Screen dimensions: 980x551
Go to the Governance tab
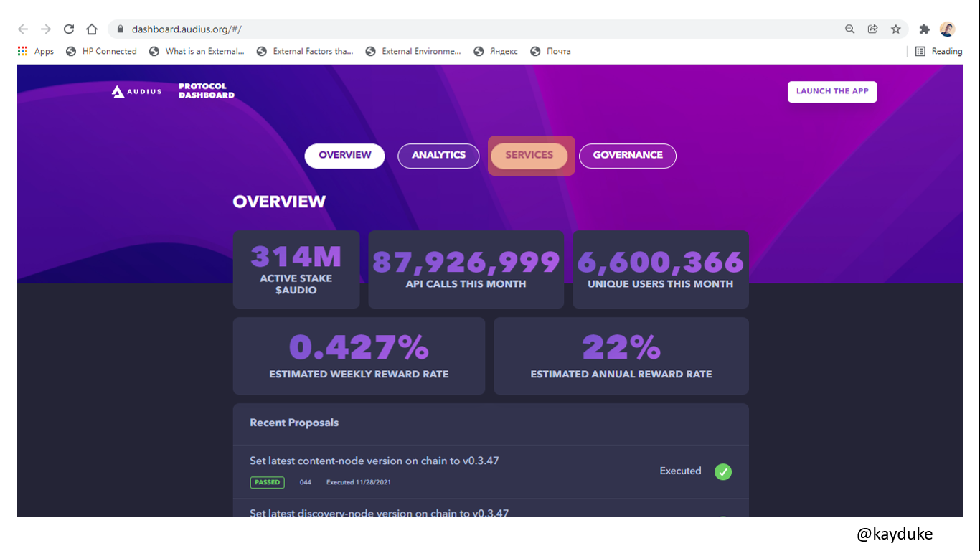pos(628,156)
